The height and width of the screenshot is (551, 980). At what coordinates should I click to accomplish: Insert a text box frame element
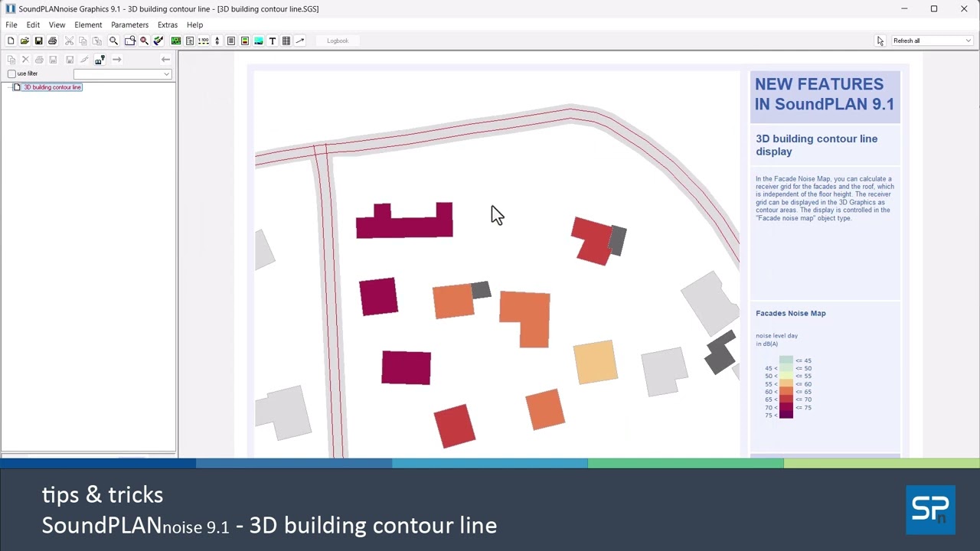230,41
